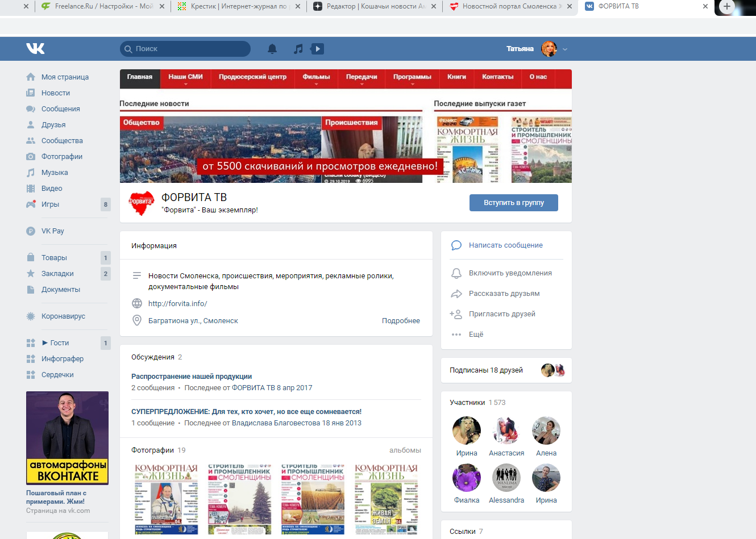Open participant Алена's avatar
Screen dimensions: 756x539
coord(546,431)
